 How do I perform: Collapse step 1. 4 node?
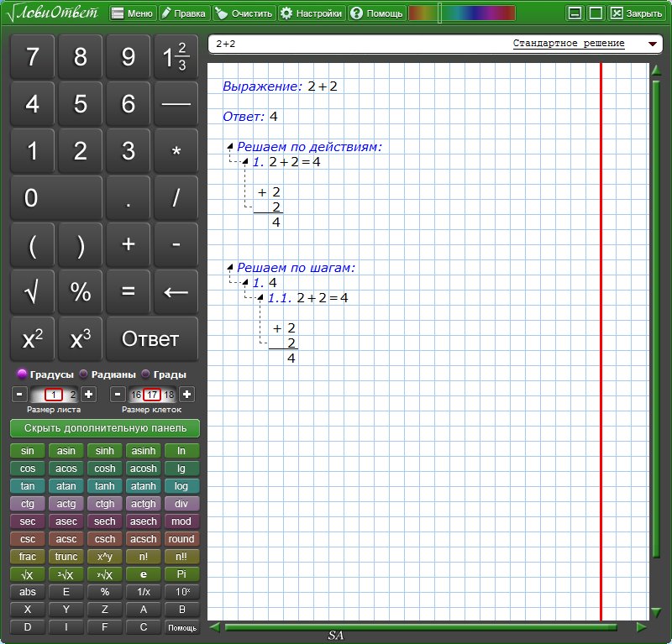pyautogui.click(x=245, y=282)
